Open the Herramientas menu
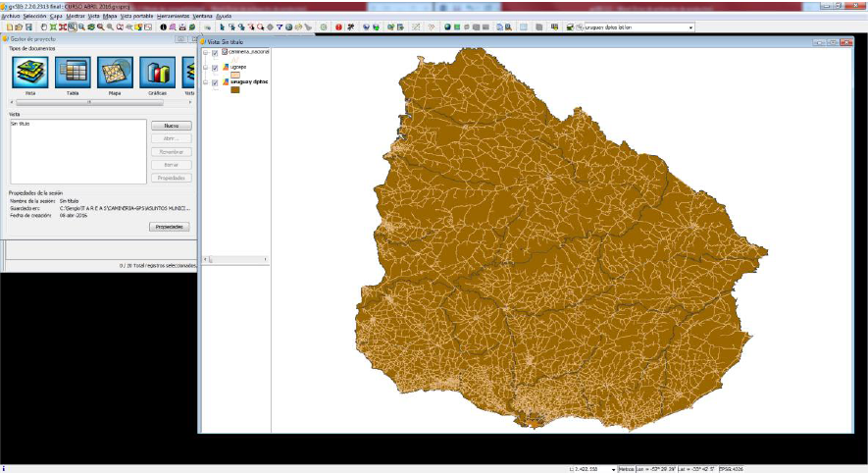Viewport: 868px width, 473px height. 173,17
